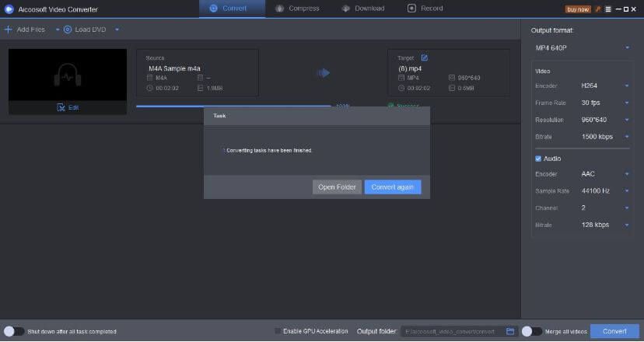Click the conversion arrow icon

click(324, 73)
